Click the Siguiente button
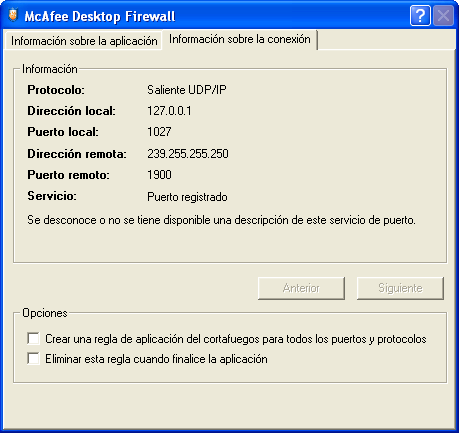 coord(400,288)
